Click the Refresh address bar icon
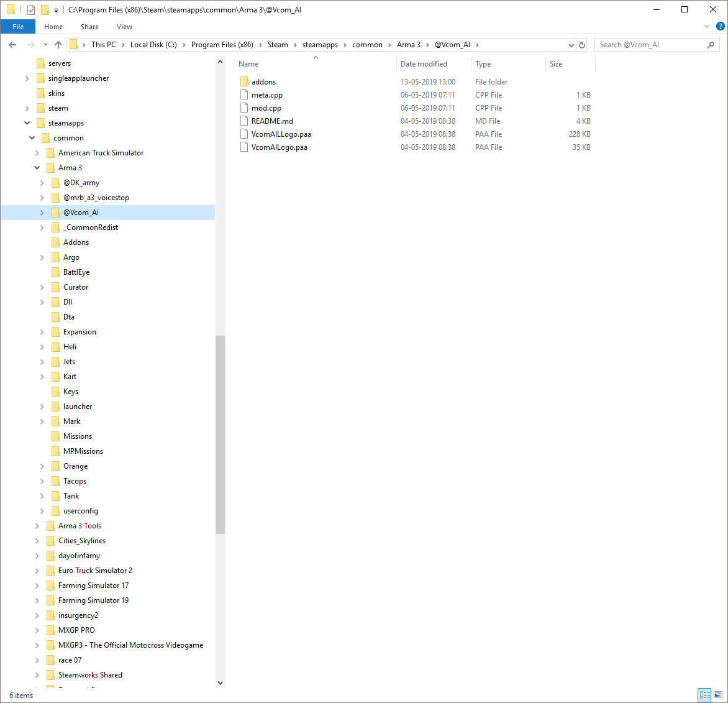 (x=582, y=45)
